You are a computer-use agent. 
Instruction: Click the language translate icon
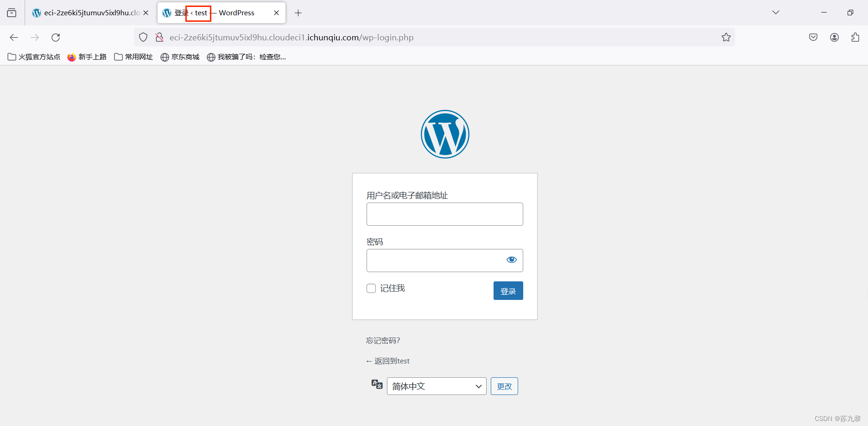(x=377, y=384)
